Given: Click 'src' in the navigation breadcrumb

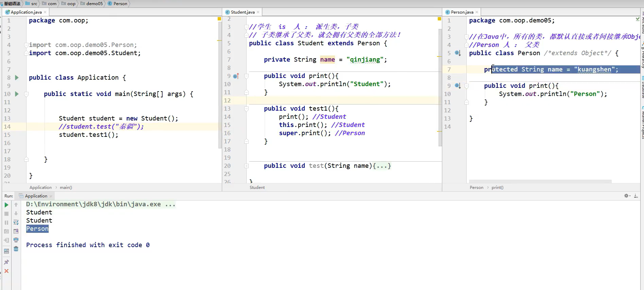Looking at the screenshot, I should [x=31, y=4].
